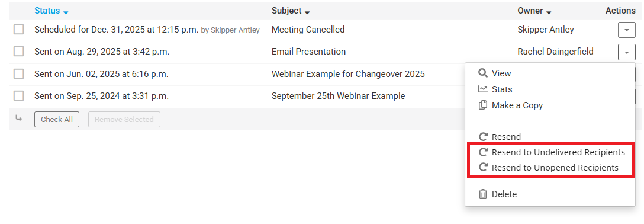This screenshot has height=224, width=644.
Task: Click the chart icon beside Stats
Action: 483,89
